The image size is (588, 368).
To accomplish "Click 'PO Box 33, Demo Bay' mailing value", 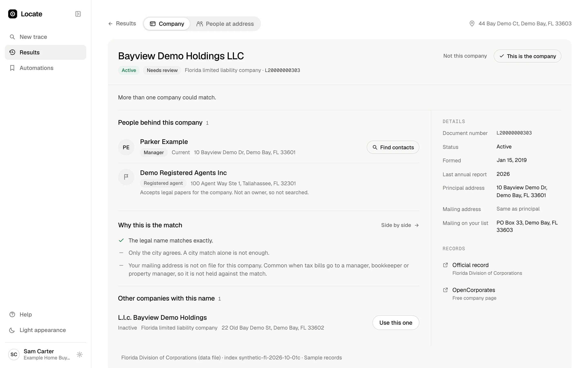I will click(x=527, y=226).
